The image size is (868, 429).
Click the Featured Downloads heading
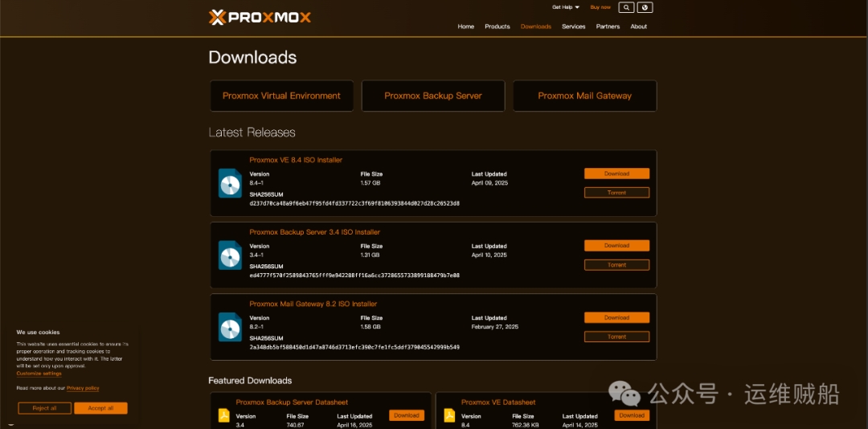pos(250,380)
